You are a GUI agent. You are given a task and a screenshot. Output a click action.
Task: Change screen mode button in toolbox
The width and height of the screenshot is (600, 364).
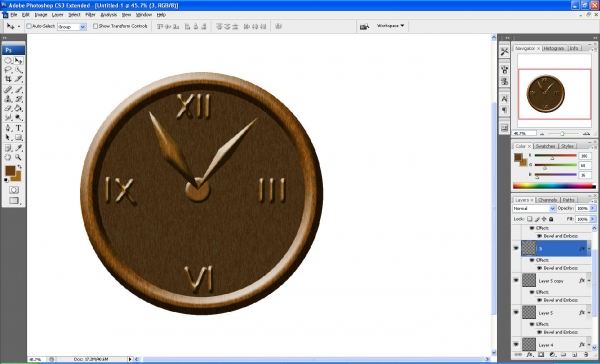tap(14, 200)
